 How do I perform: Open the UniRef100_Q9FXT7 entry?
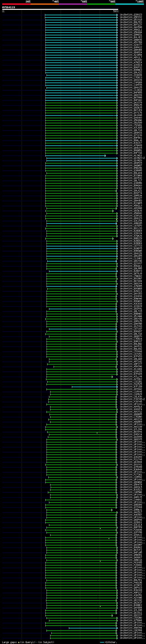(131, 364)
